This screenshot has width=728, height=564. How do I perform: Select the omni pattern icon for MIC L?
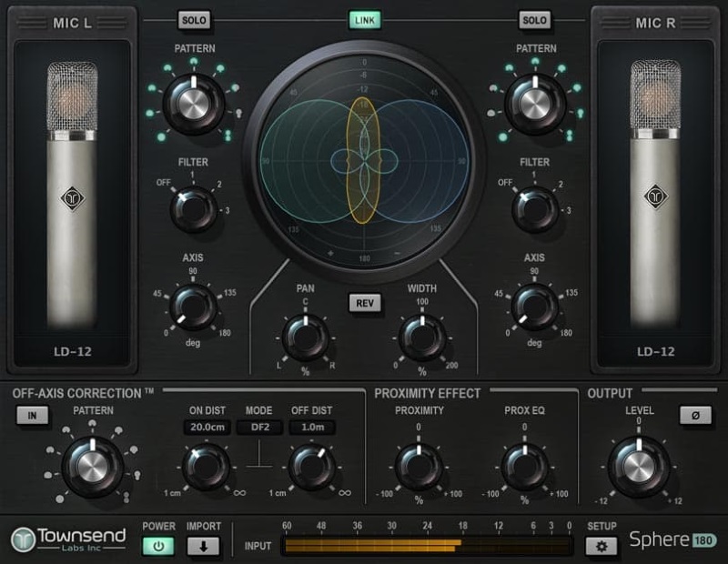click(x=161, y=137)
